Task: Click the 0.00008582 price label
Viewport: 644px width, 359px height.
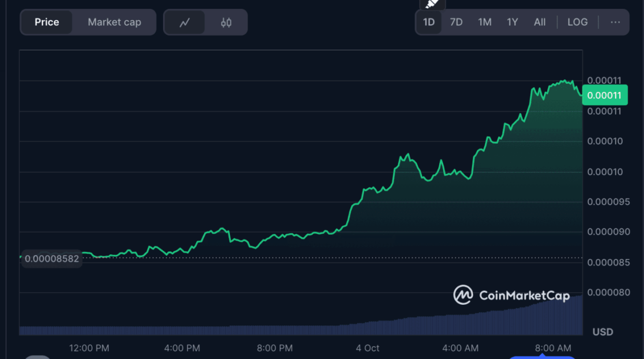Action: click(x=51, y=258)
